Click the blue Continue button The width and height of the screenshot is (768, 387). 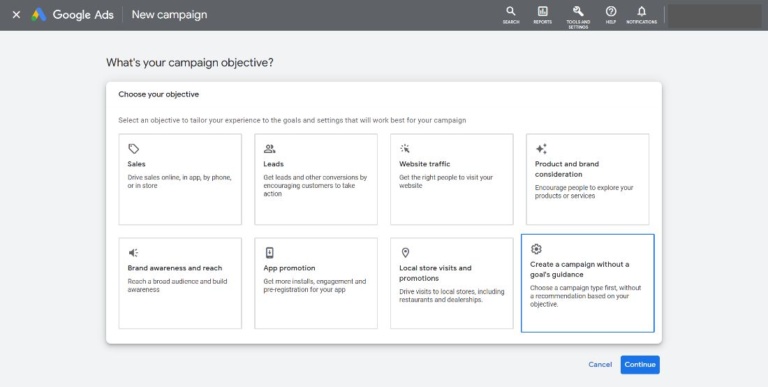(x=640, y=364)
